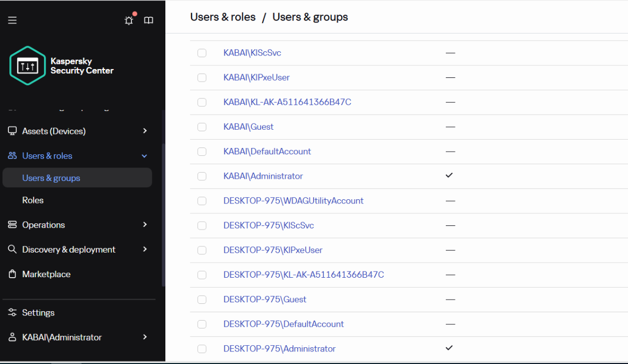The image size is (628, 364).
Task: Open DESKTOP-975\KL-AK-A511641366B47C user link
Action: [x=304, y=275]
